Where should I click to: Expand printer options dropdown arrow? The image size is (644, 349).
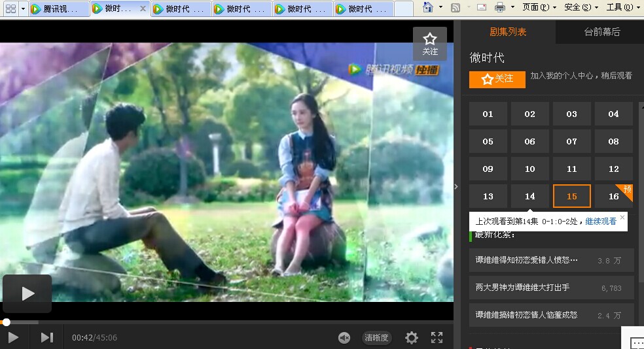pyautogui.click(x=512, y=7)
